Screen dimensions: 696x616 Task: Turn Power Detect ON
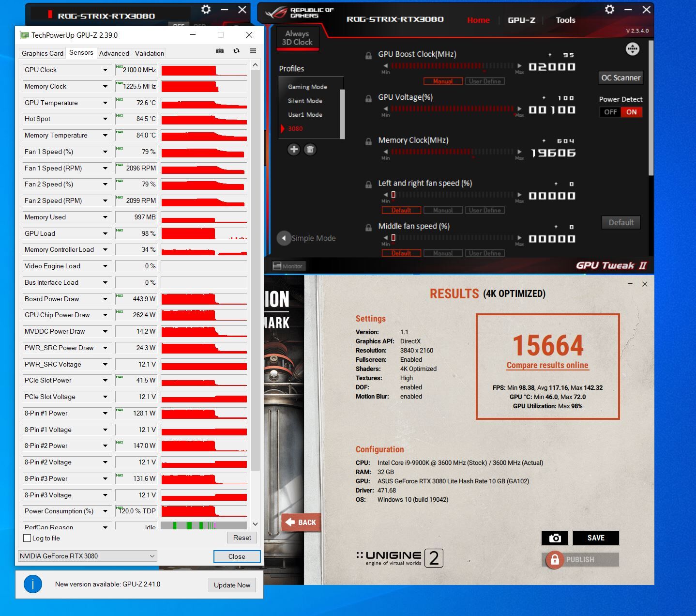(x=632, y=112)
